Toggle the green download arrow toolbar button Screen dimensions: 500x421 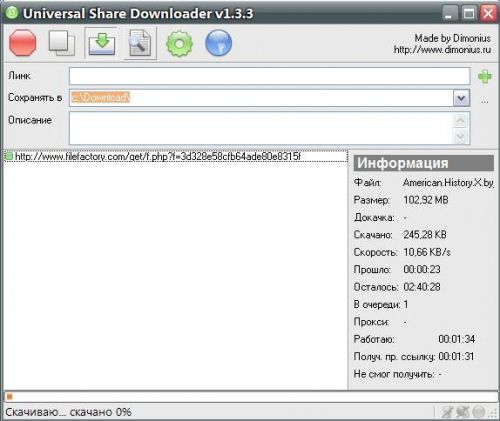pos(101,43)
